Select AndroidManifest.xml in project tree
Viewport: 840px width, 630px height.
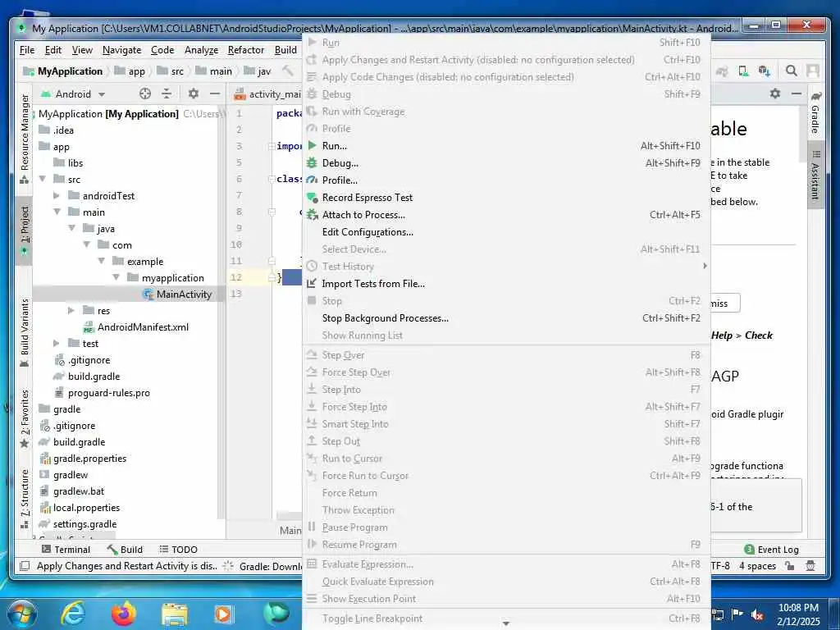[135, 326]
